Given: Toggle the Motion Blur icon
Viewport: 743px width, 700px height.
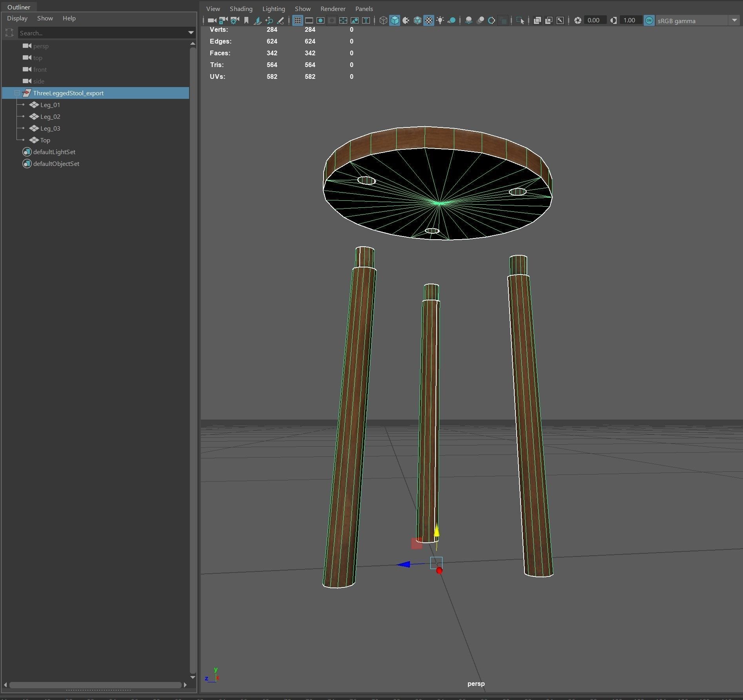Looking at the screenshot, I should tap(480, 20).
